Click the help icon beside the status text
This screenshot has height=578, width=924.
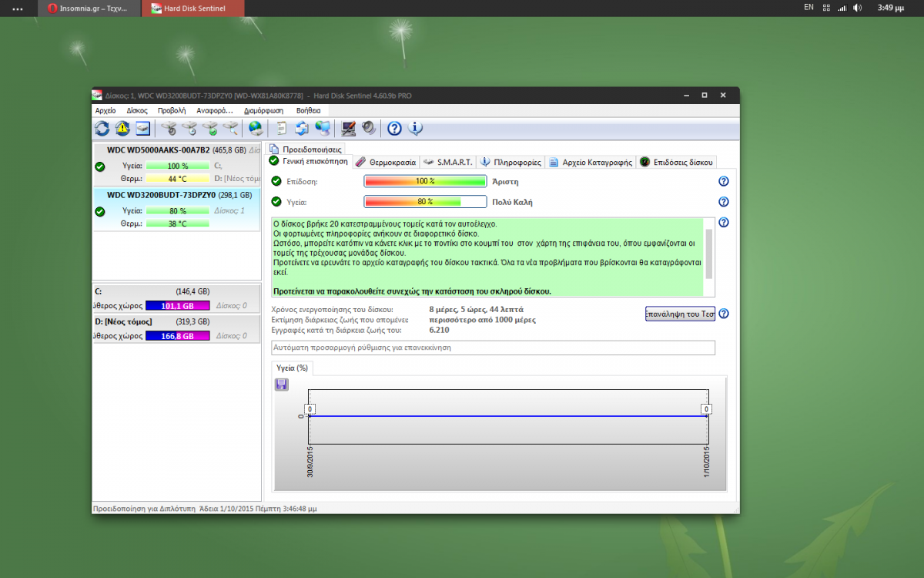pyautogui.click(x=723, y=223)
